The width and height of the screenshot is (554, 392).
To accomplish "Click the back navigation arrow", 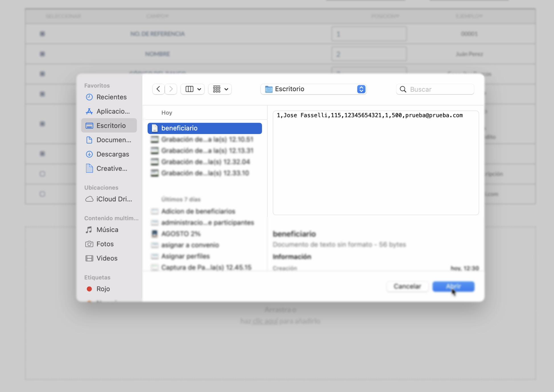I will (x=158, y=89).
